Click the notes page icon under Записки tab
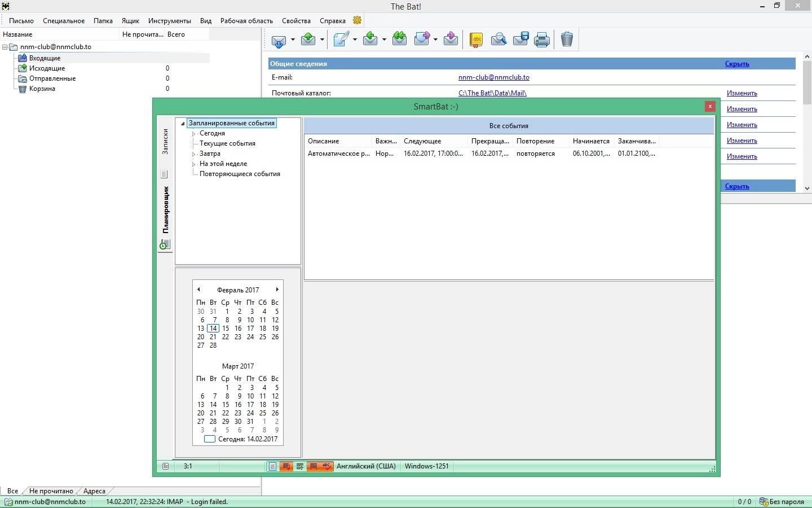The height and width of the screenshot is (508, 812). pyautogui.click(x=165, y=174)
